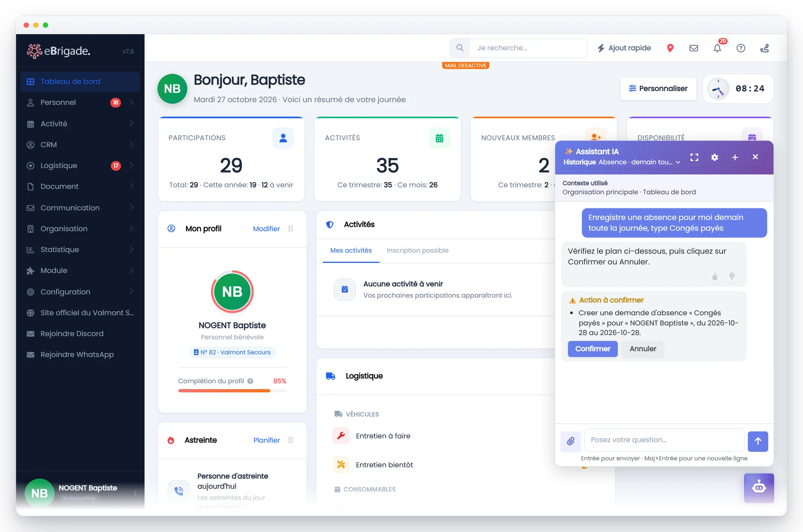
Task: Select Tableau de bord in sidebar
Action: 80,81
